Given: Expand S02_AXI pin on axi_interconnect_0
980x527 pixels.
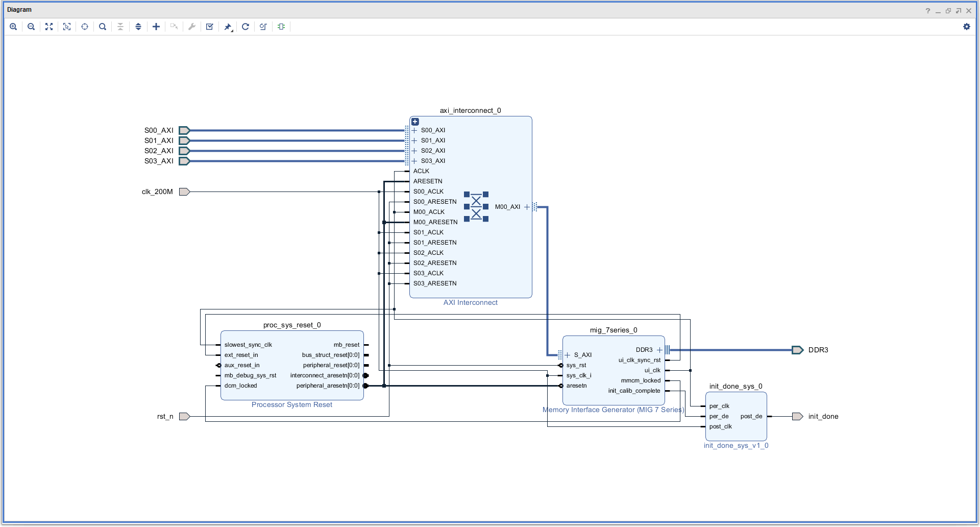Looking at the screenshot, I should [414, 151].
